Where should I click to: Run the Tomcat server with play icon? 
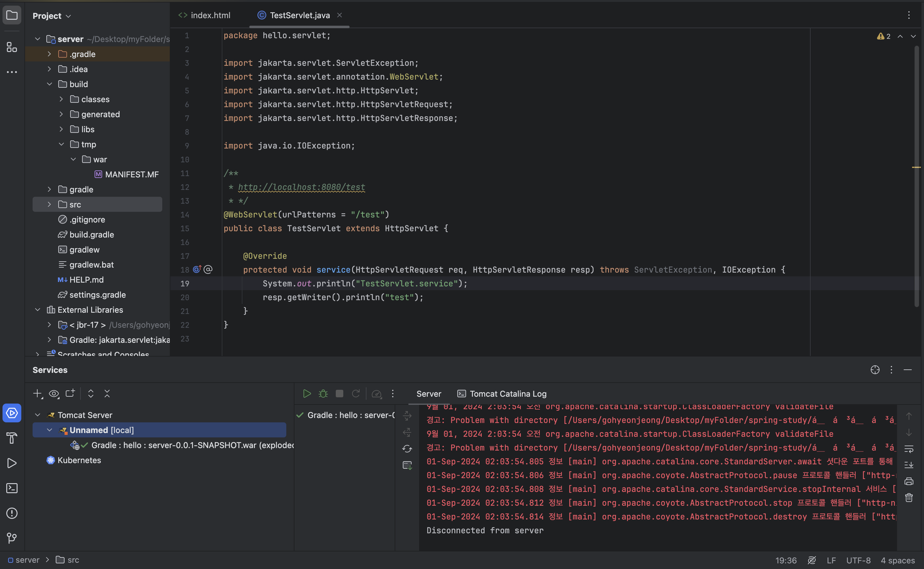pyautogui.click(x=307, y=394)
